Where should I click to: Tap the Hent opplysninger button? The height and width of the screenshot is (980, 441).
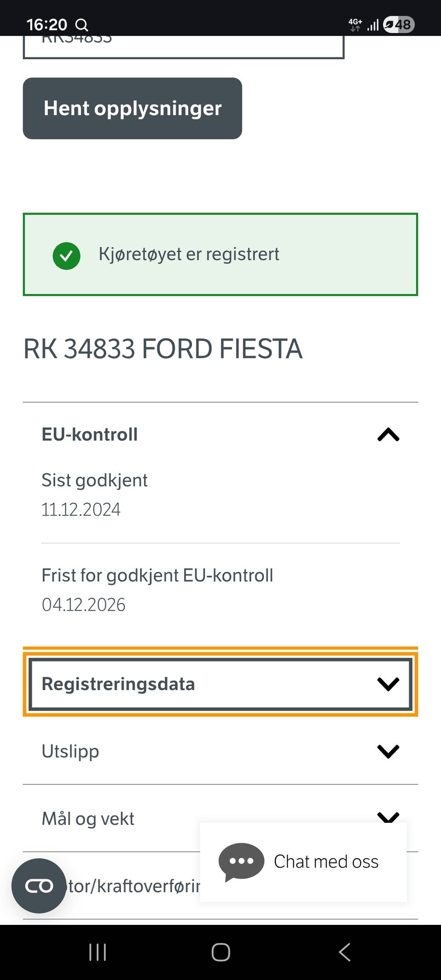132,108
